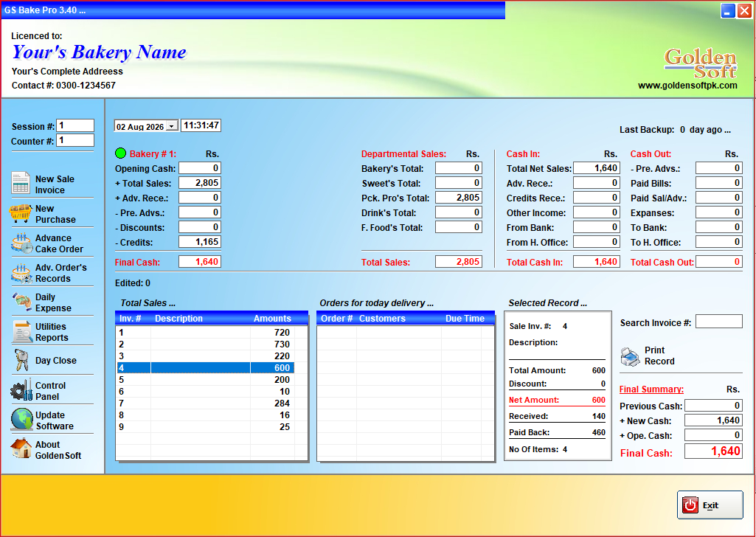The image size is (756, 537).
Task: Open the About GoldenSoft house icon
Action: pos(21,448)
